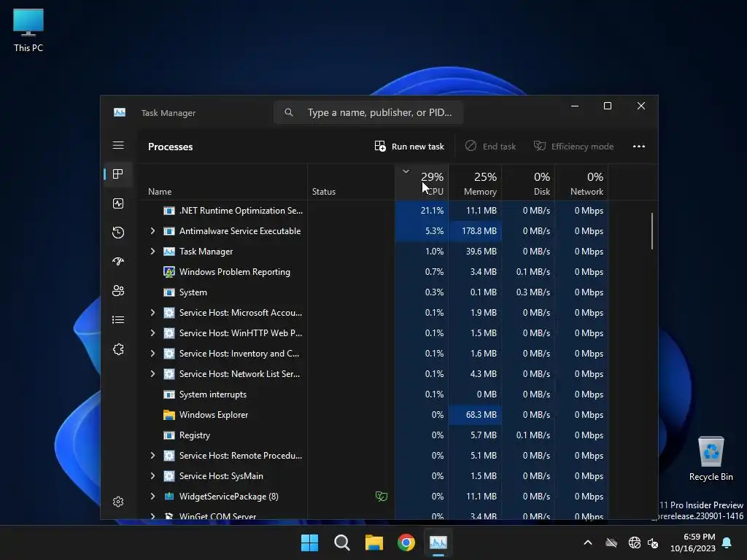Expand Service Host: Microsoft Accou... row
This screenshot has height=560, width=747.
click(x=152, y=312)
